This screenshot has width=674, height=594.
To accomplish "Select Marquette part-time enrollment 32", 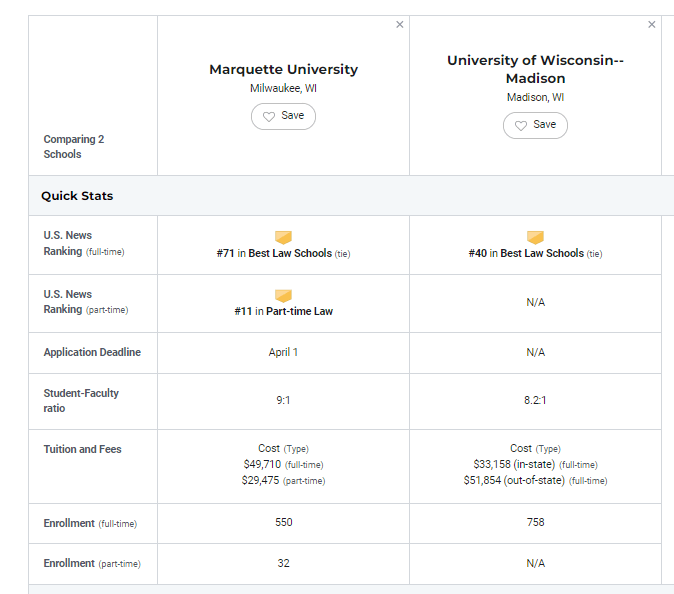I will click(283, 563).
